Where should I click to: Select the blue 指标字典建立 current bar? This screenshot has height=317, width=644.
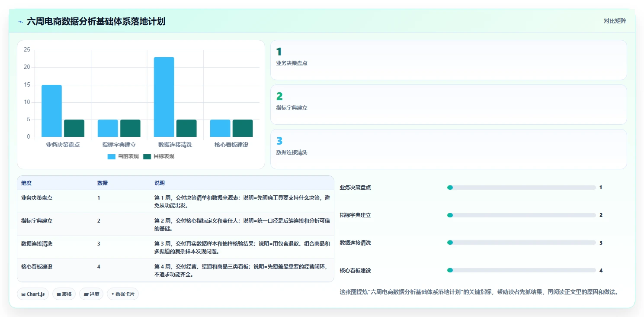[x=108, y=128]
